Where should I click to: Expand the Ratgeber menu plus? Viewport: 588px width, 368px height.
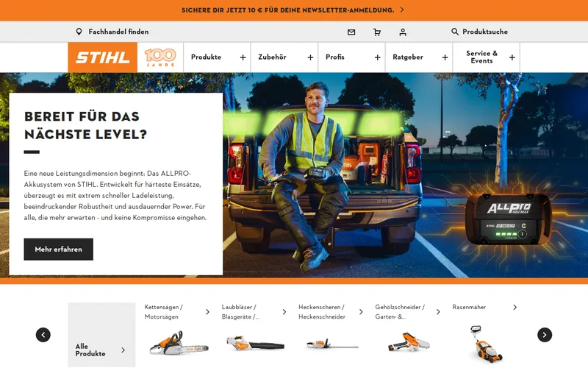point(445,57)
